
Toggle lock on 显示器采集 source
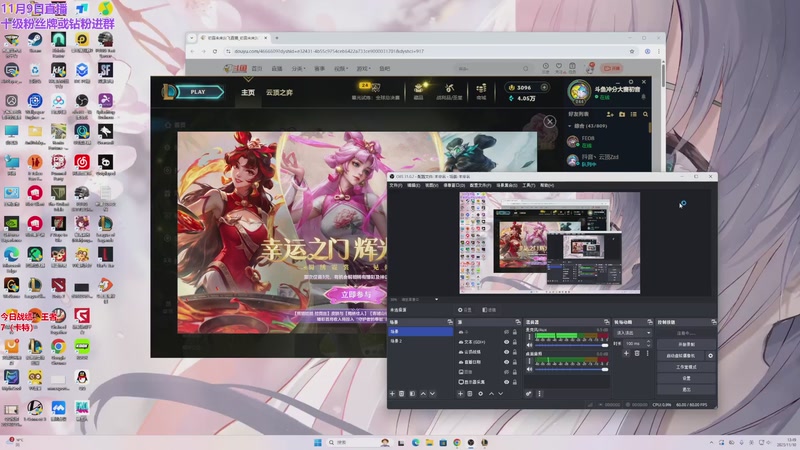coord(515,382)
